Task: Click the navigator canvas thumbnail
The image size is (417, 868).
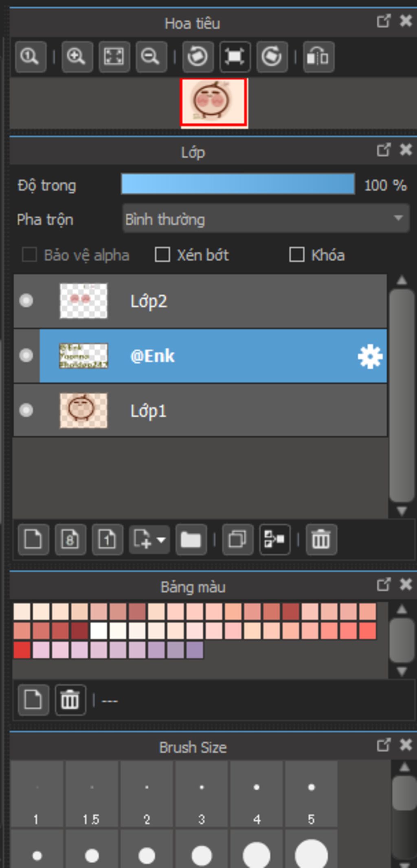Action: (214, 102)
